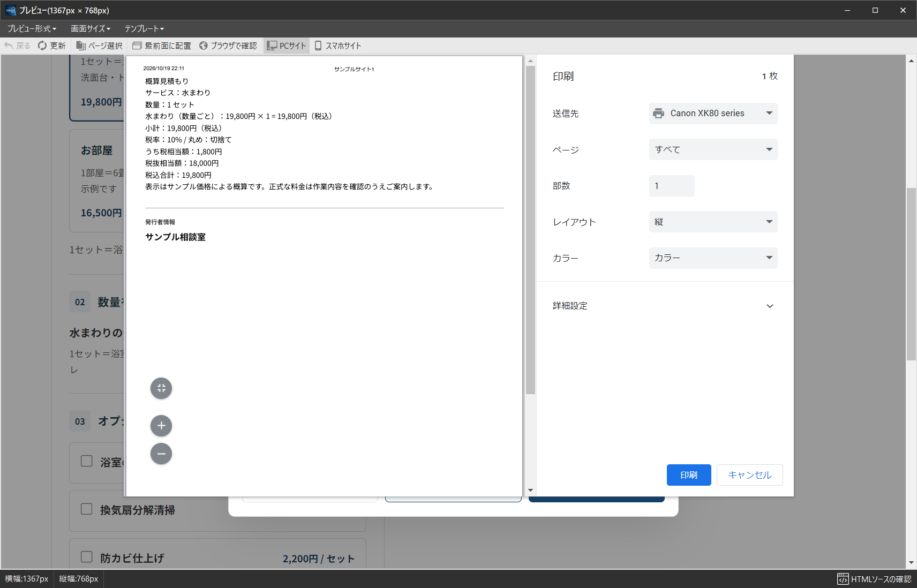Switch to PCサイト view
This screenshot has width=917, height=588.
pyautogui.click(x=287, y=46)
